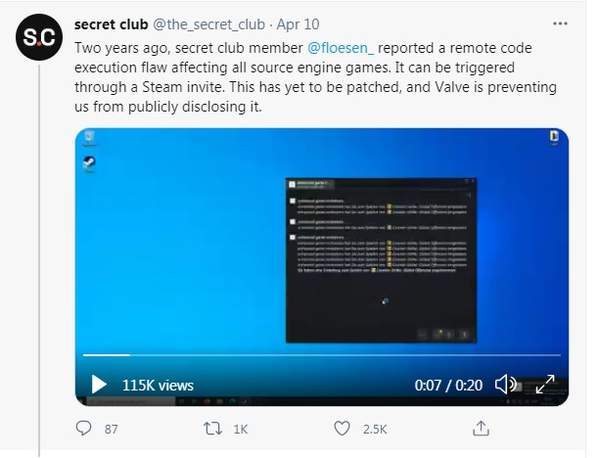600x458 pixels.
Task: Reply using the comment bubble icon
Action: (x=83, y=428)
